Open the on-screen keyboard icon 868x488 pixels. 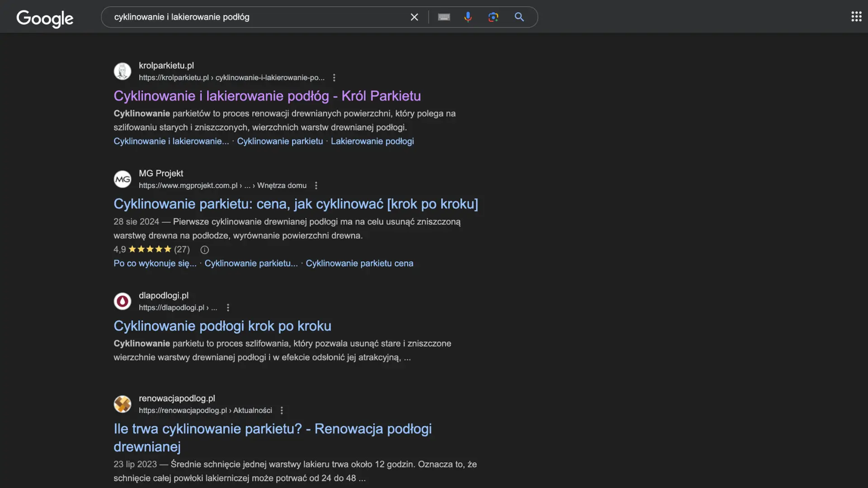tap(444, 17)
